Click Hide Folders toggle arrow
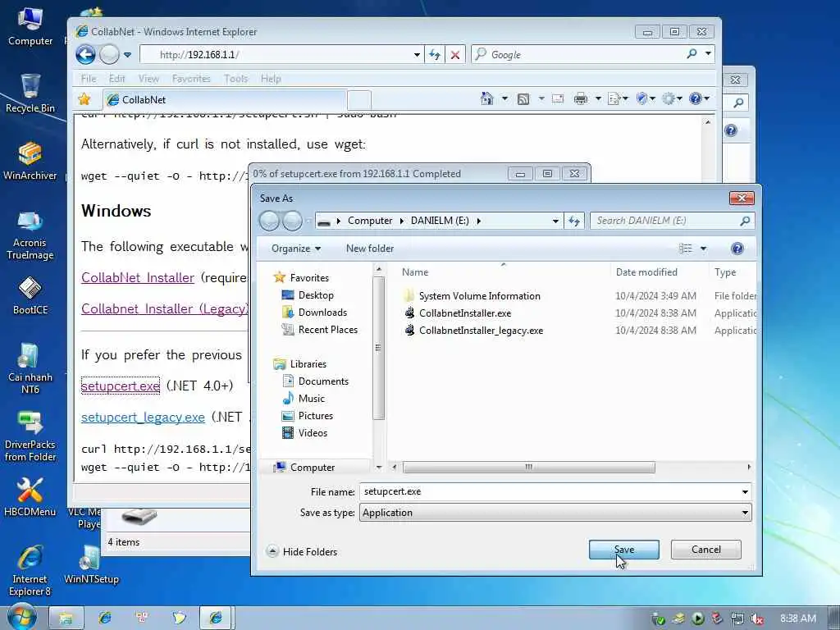 click(272, 551)
